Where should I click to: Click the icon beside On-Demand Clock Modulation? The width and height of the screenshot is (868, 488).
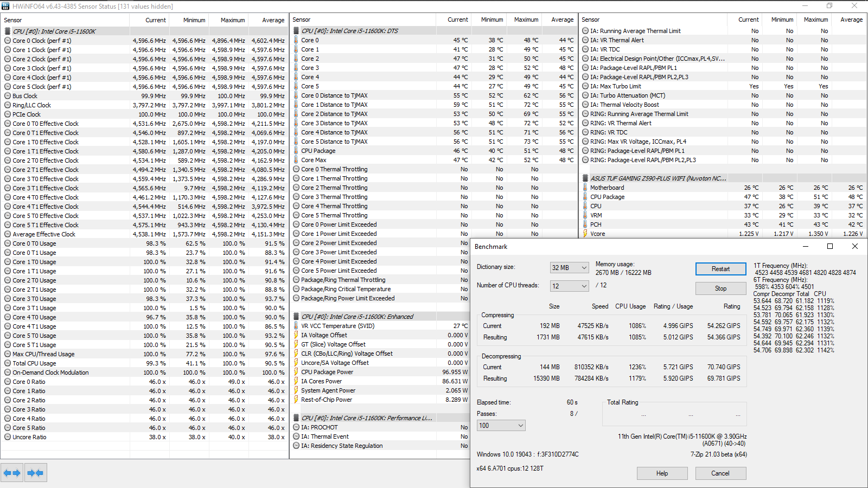[8, 373]
